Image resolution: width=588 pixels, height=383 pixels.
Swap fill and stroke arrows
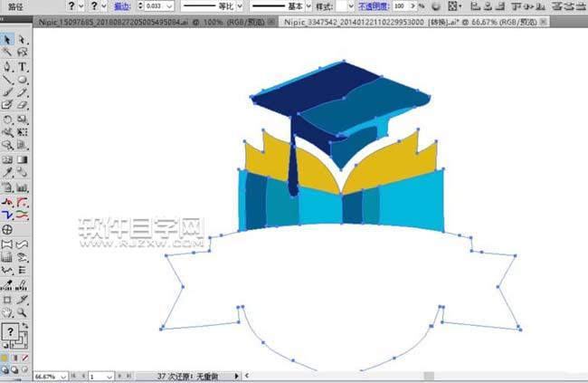25,326
